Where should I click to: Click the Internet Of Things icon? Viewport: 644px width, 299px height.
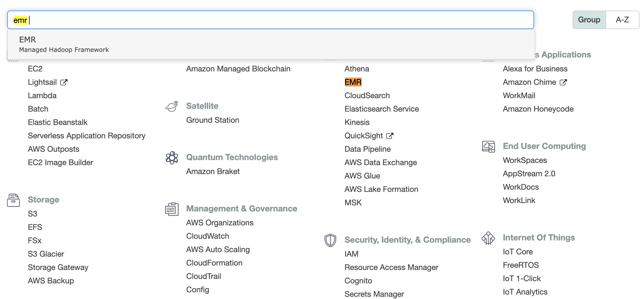488,238
